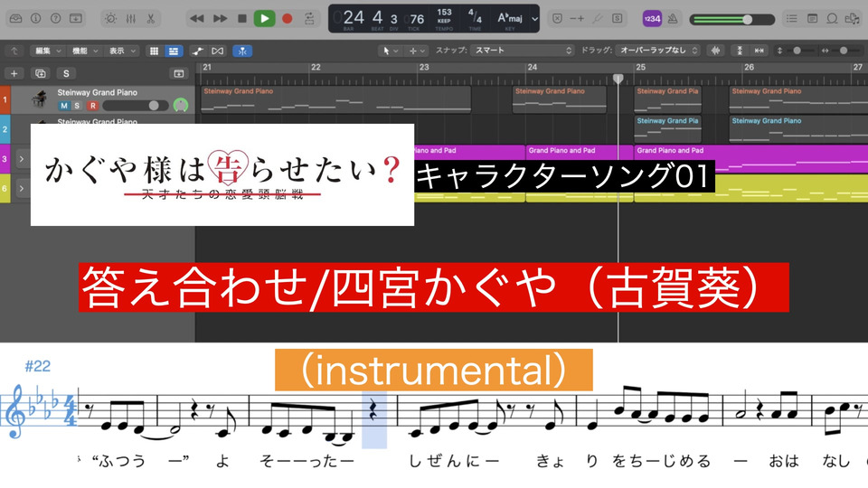Stop playback with the square button
Screen dimensions: 868x488
click(x=242, y=18)
